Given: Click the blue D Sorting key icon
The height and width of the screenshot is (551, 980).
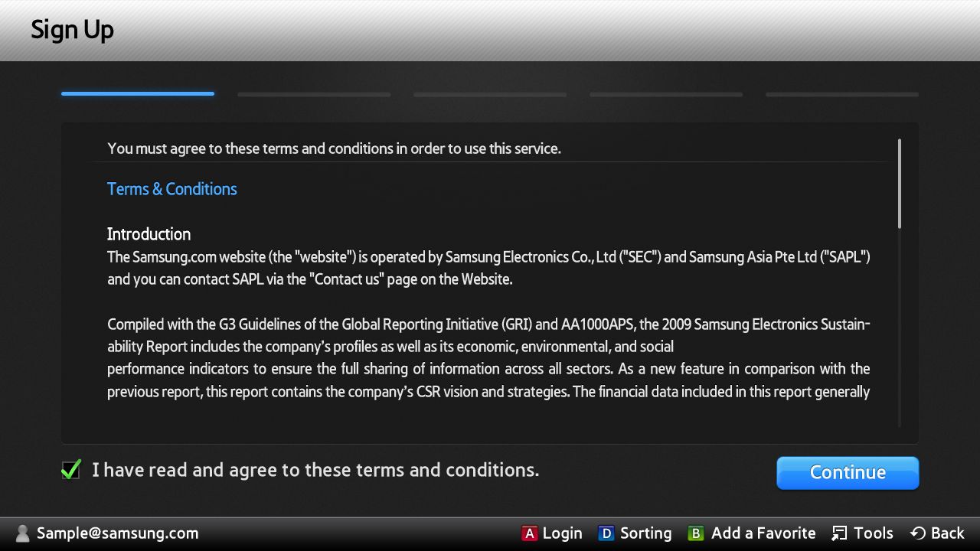Looking at the screenshot, I should pos(606,533).
